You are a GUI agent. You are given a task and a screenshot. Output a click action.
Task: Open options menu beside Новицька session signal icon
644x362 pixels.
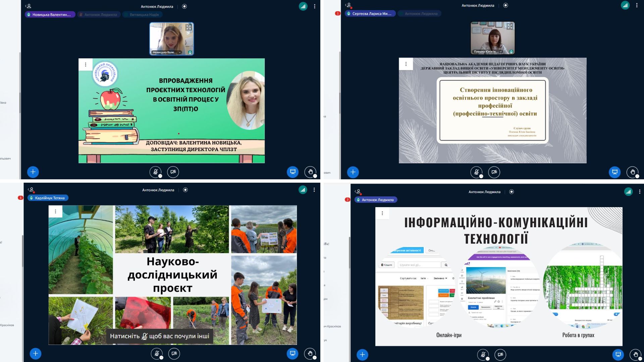pos(315,6)
